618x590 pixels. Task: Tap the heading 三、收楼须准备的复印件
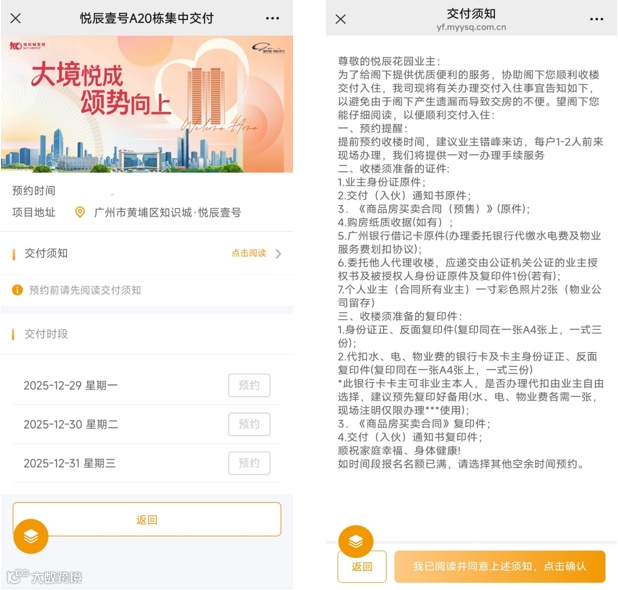pos(400,316)
